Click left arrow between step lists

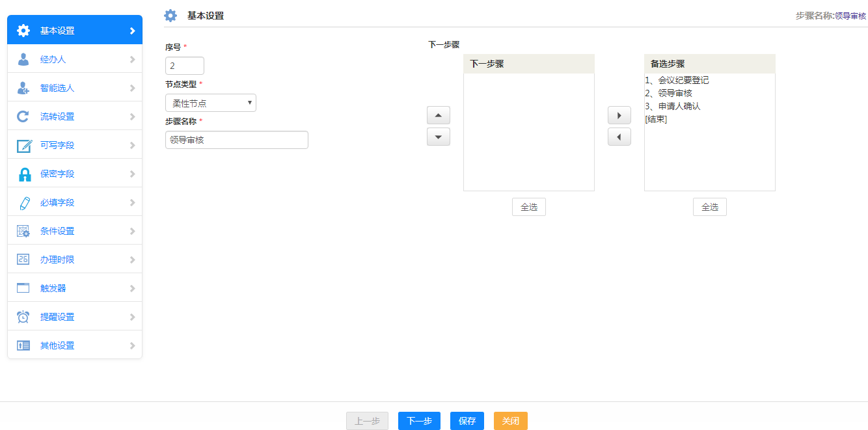pos(619,137)
